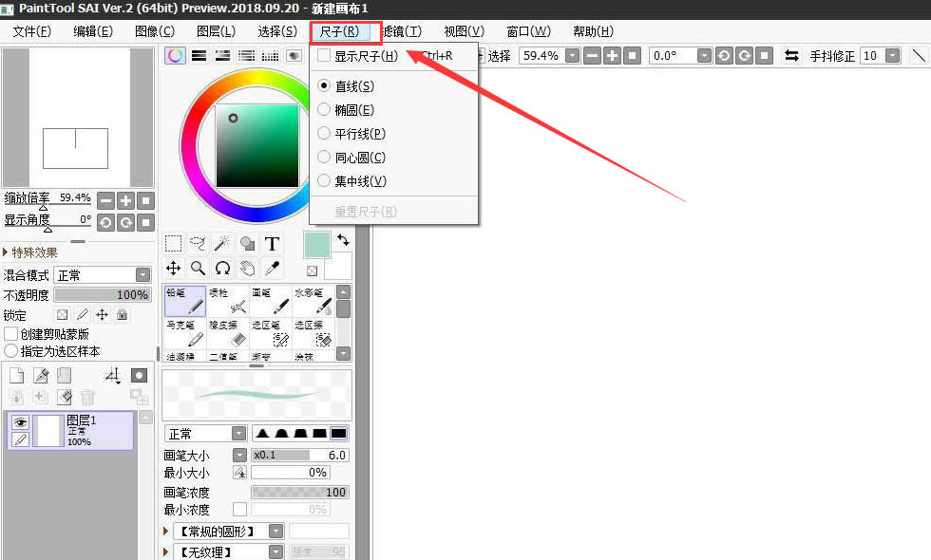The width and height of the screenshot is (931, 560).
Task: Select the 椭圆(E) ruler radio option
Action: tap(324, 110)
